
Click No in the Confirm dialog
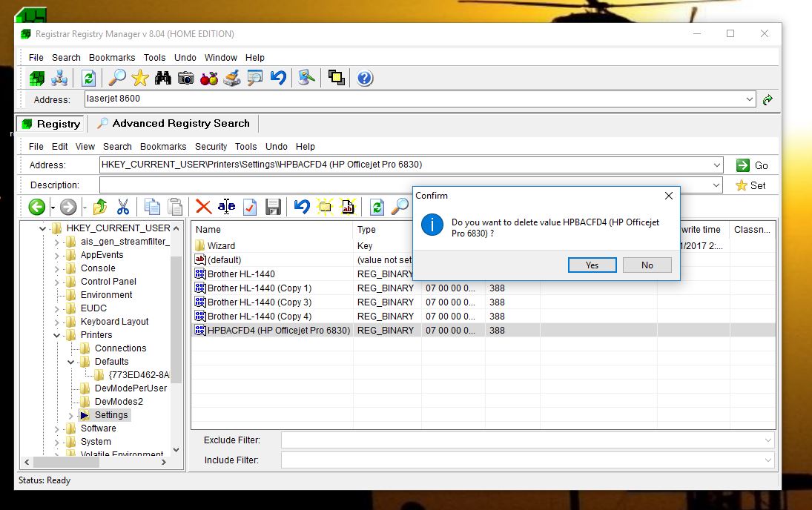tap(647, 265)
